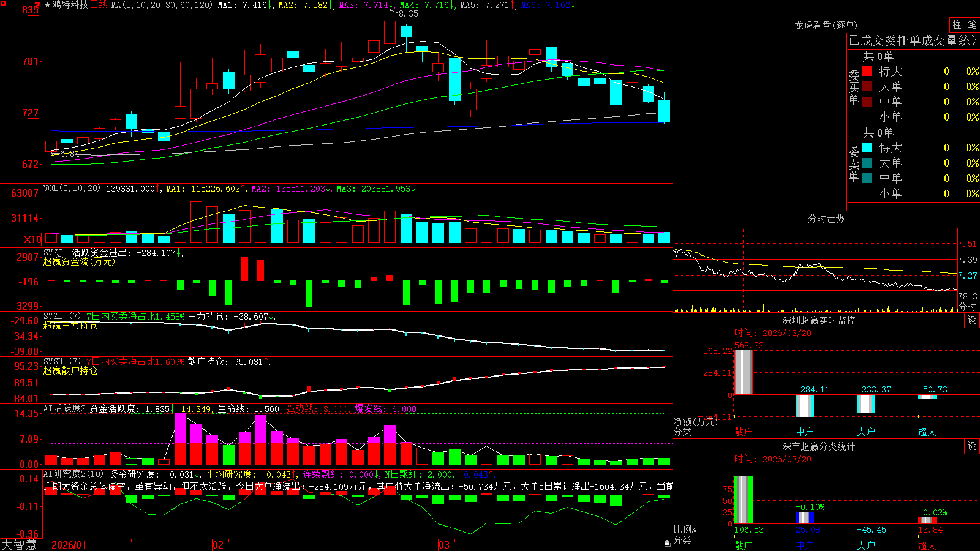Screen dimensions: 980x551
Task: Click the 超赢散户持仓 label
Action: [x=70, y=371]
